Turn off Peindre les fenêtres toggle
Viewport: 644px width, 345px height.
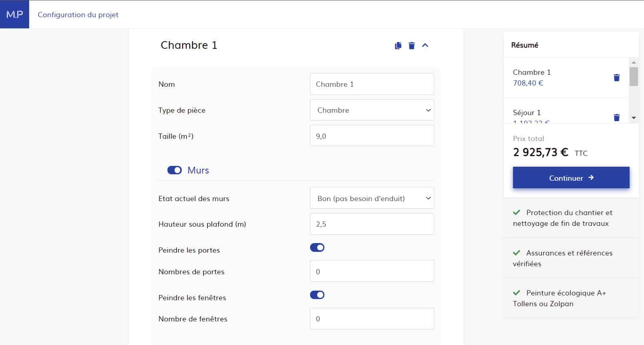click(317, 295)
